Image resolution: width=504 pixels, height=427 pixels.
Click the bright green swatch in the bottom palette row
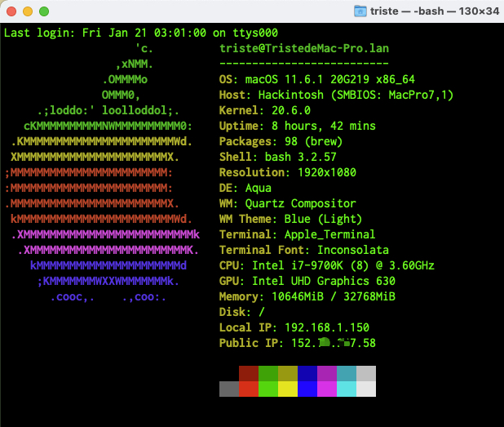[268, 389]
